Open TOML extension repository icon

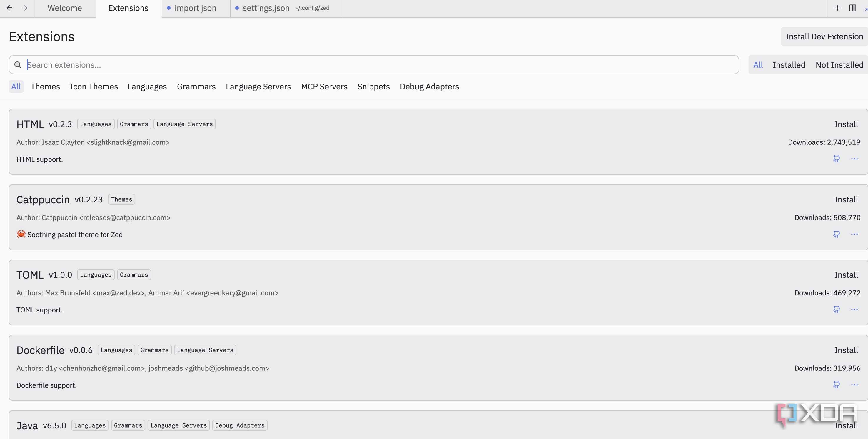(836, 309)
